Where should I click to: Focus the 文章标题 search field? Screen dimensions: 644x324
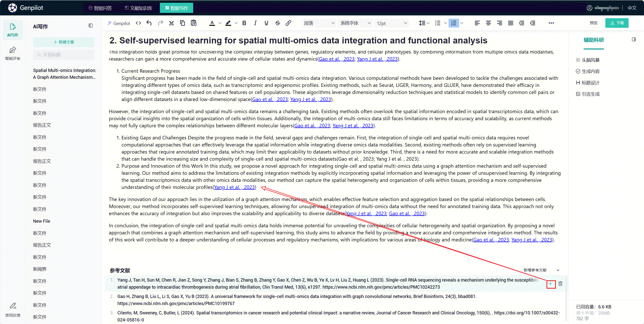click(64, 55)
